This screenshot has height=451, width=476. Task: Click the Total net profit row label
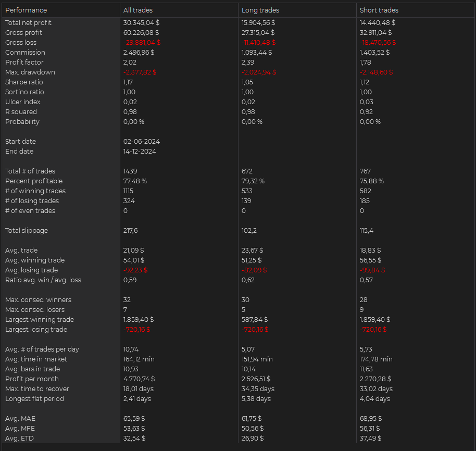click(28, 22)
